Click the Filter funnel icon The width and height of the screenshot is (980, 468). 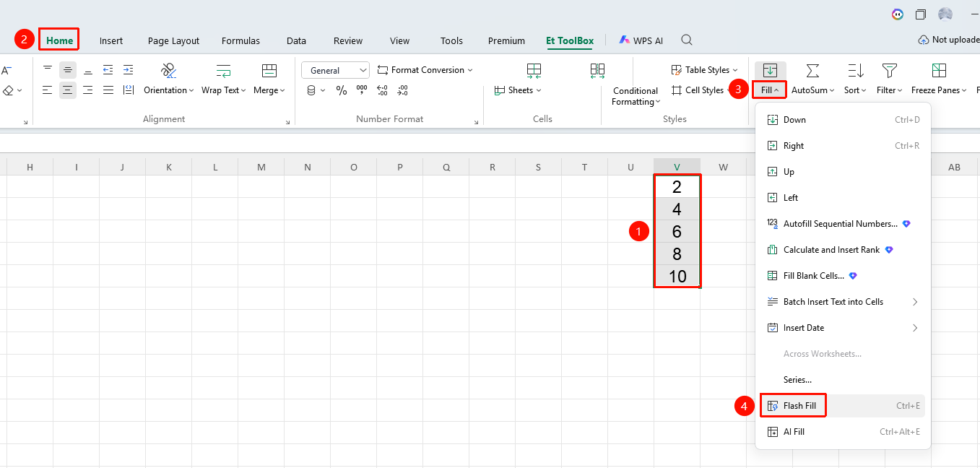click(890, 71)
